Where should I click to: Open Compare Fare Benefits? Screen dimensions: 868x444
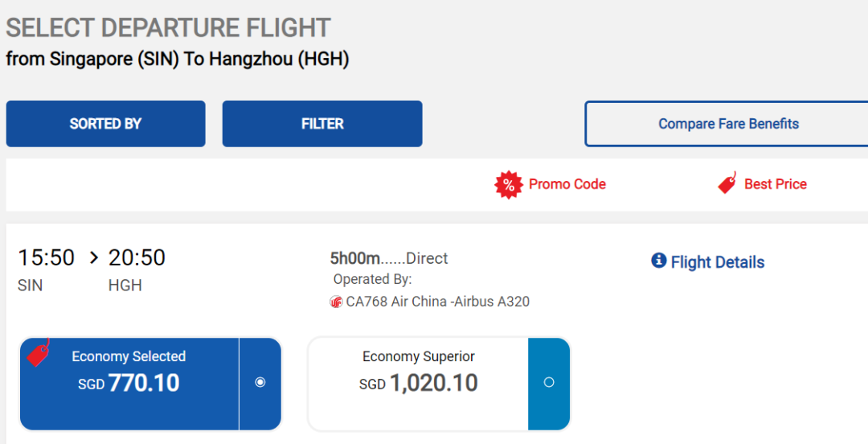[728, 124]
